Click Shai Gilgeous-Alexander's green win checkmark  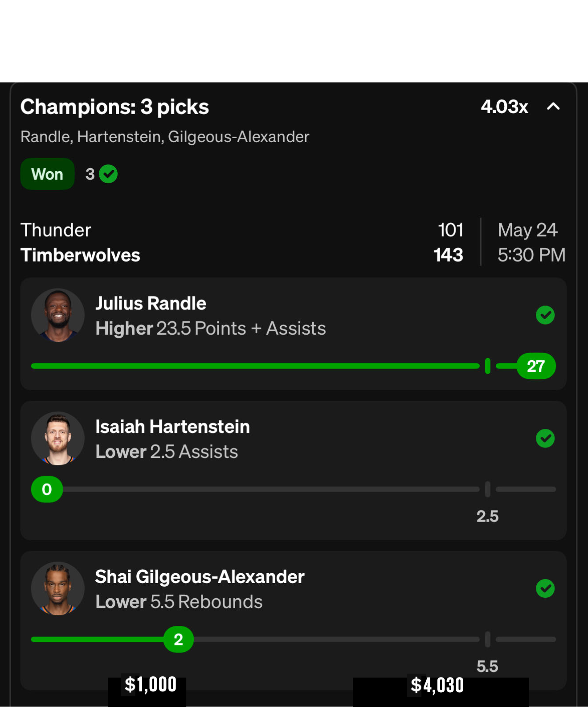(545, 588)
